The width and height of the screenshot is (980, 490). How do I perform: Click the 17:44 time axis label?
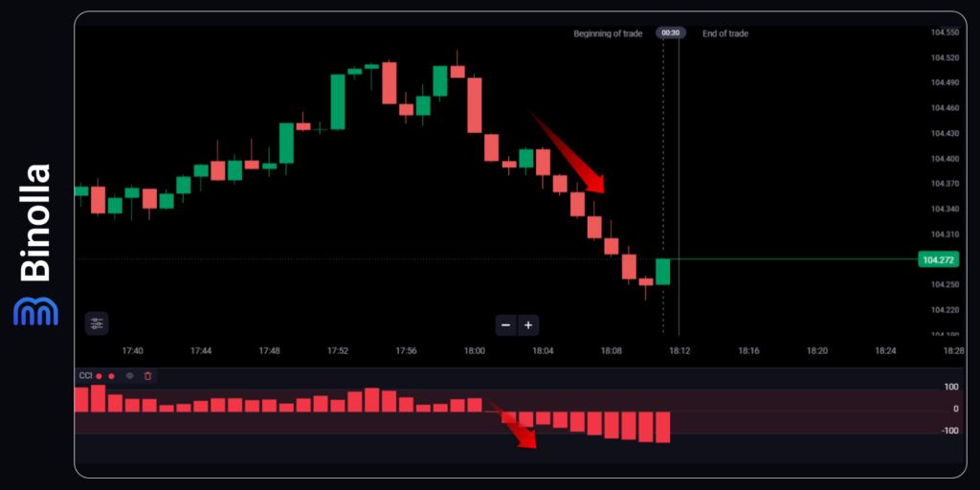pos(201,351)
